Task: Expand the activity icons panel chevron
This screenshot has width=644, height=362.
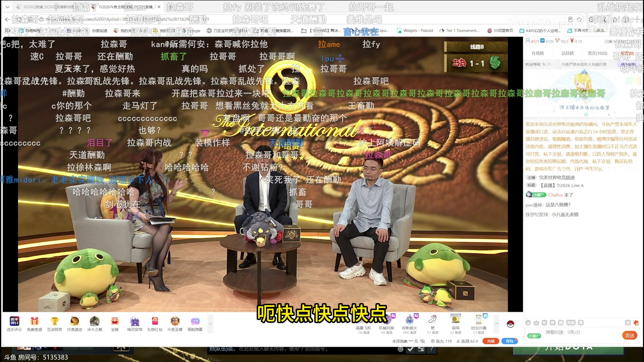Action: (210, 324)
